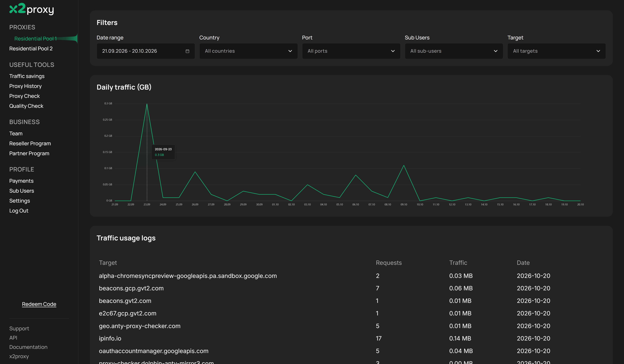Open Sub Users in profile menu
The height and width of the screenshot is (364, 624).
(x=22, y=191)
